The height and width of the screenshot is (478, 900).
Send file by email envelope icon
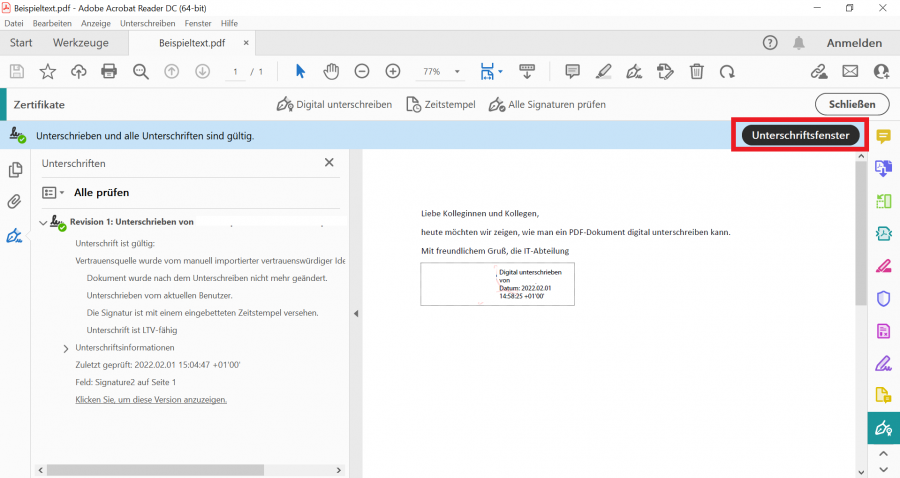coord(850,71)
